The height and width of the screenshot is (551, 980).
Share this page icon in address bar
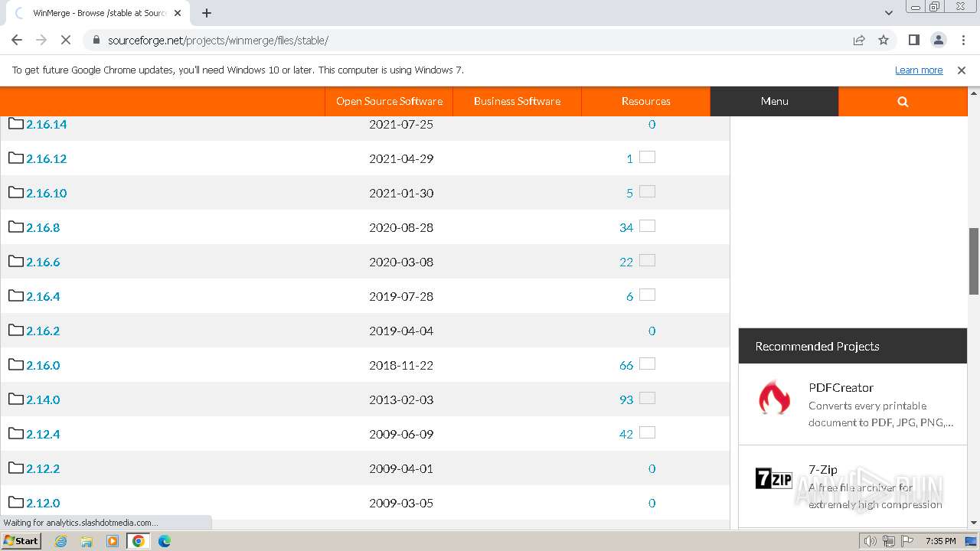859,40
